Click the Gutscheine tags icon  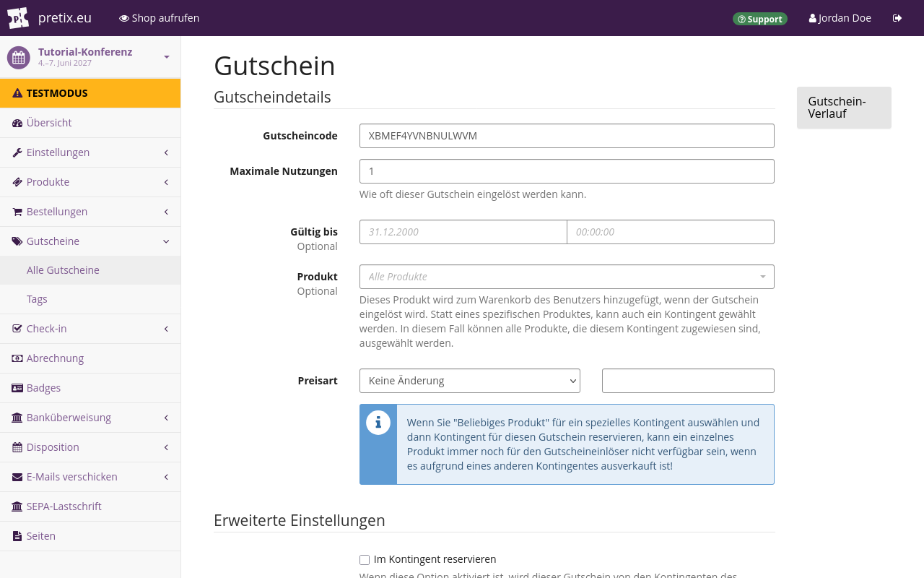(17, 241)
